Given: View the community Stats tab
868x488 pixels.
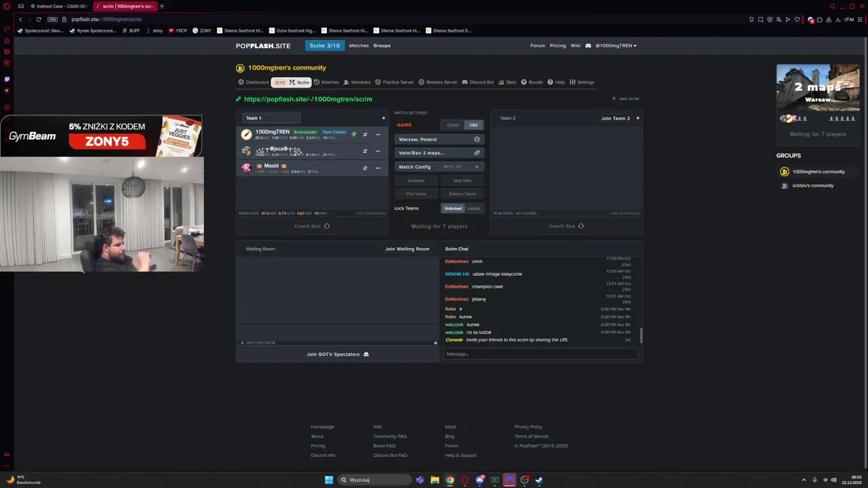Looking at the screenshot, I should click(507, 82).
